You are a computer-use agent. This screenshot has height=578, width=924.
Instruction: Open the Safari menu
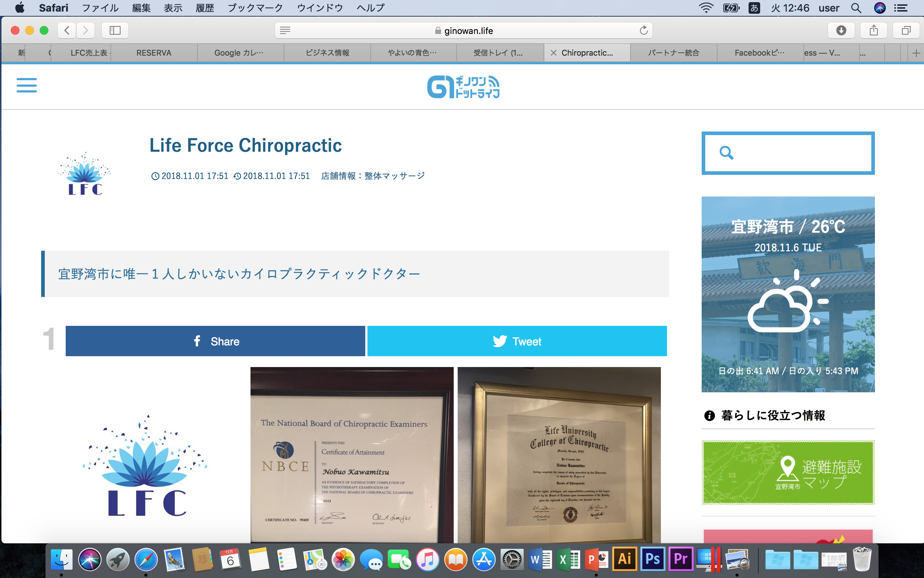tap(53, 8)
